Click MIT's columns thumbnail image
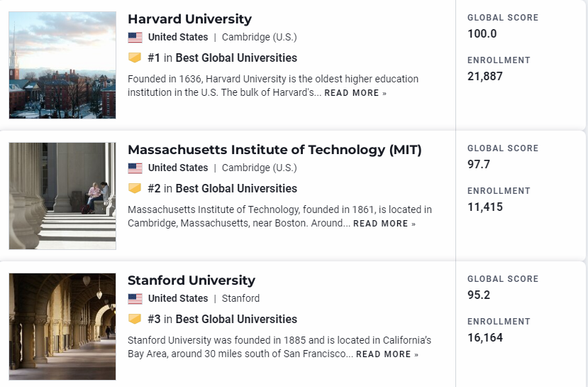 62,196
